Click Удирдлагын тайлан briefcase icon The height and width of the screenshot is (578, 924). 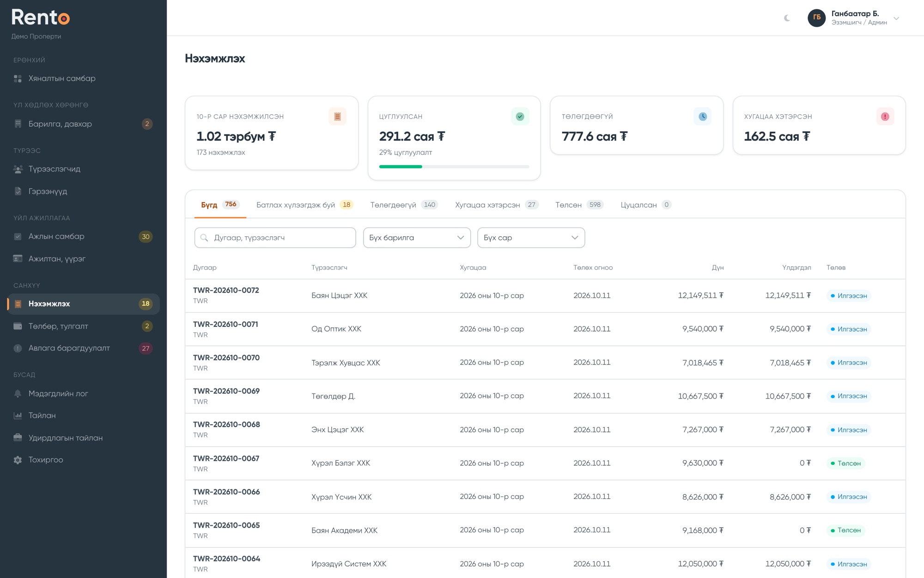[x=18, y=438]
